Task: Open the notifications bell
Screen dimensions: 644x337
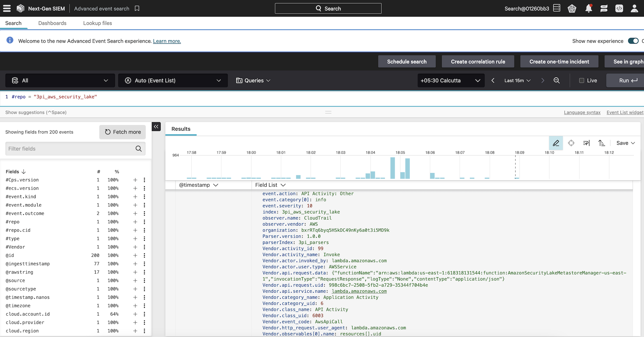Action: [x=588, y=8]
